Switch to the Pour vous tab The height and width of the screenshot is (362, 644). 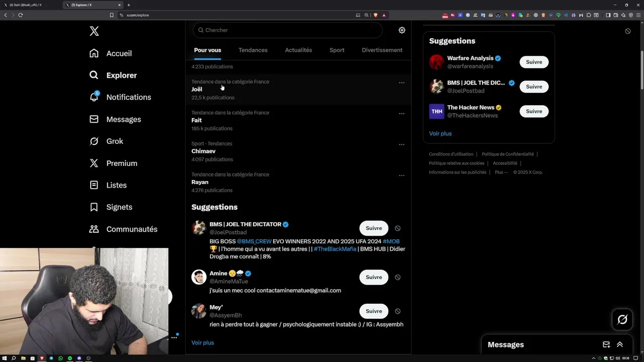pos(207,50)
